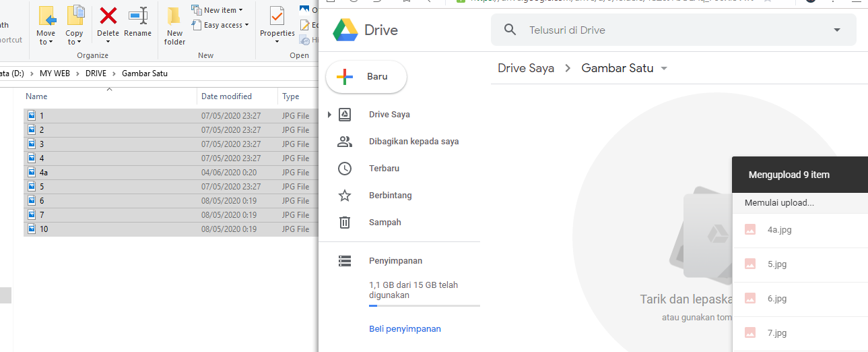Click the Dibagikan kepada saya people icon
Image resolution: width=868 pixels, height=352 pixels.
point(345,142)
